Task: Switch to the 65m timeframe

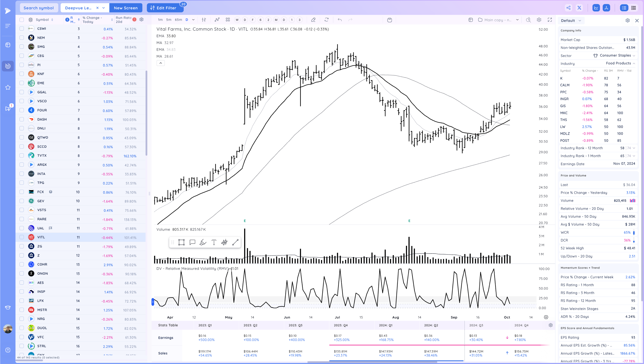Action: 178,20
